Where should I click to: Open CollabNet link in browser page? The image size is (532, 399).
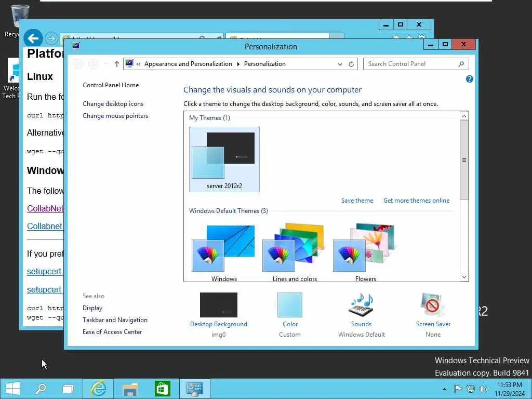point(45,208)
